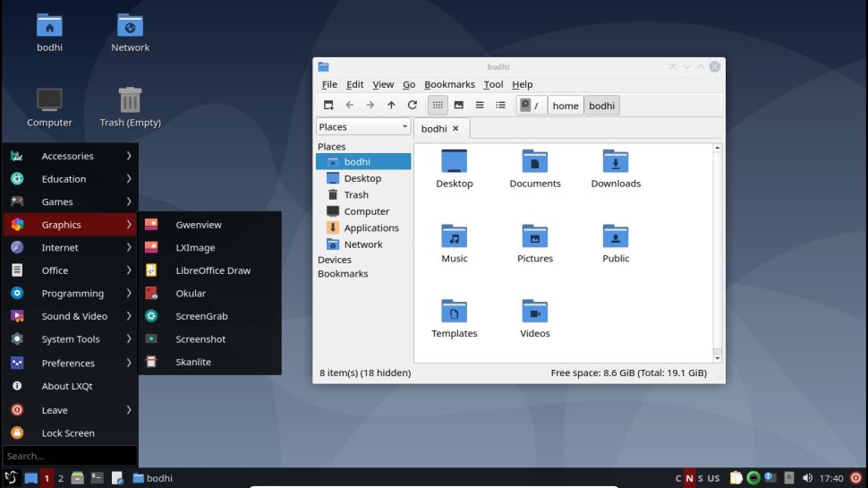Viewport: 868px width, 488px height.
Task: Launch Okular from Graphics submenu
Action: pyautogui.click(x=209, y=293)
